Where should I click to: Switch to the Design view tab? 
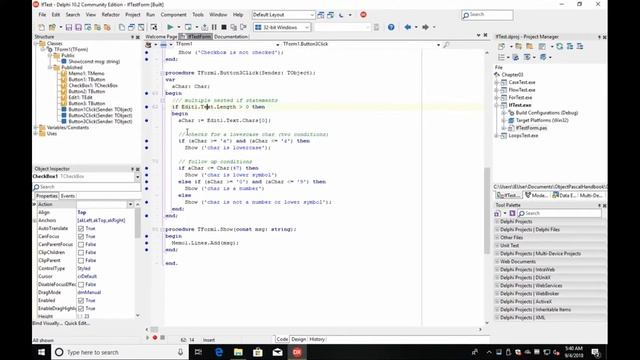coord(298,339)
